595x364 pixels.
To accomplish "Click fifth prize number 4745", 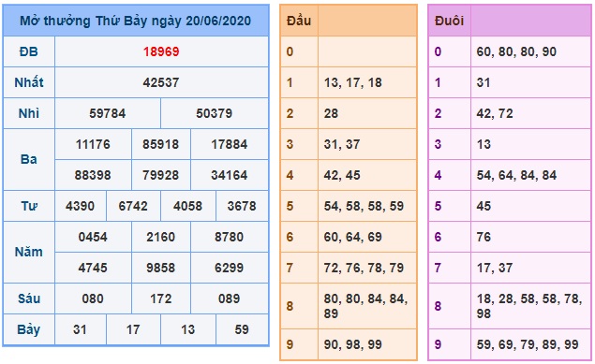I will [93, 268].
